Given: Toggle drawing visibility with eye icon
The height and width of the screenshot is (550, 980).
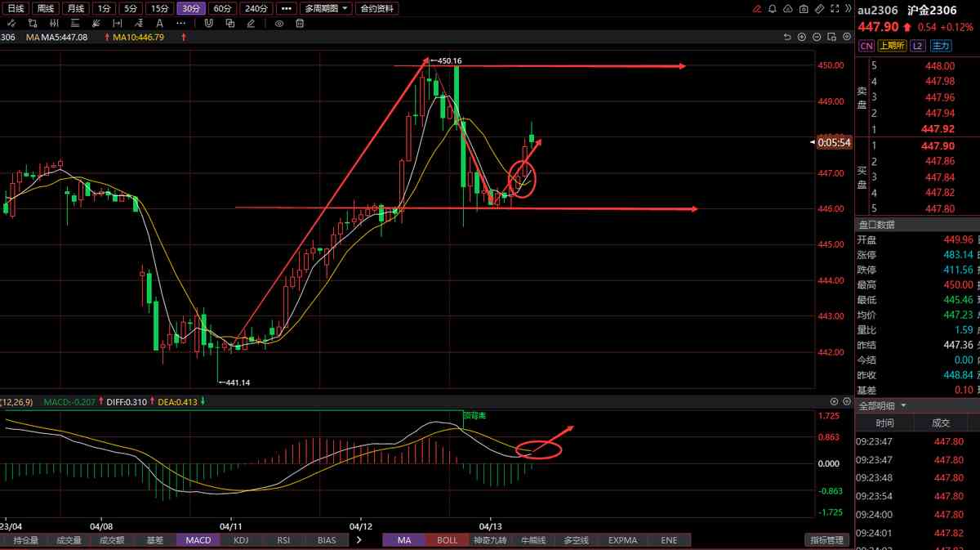Looking at the screenshot, I should (279, 24).
